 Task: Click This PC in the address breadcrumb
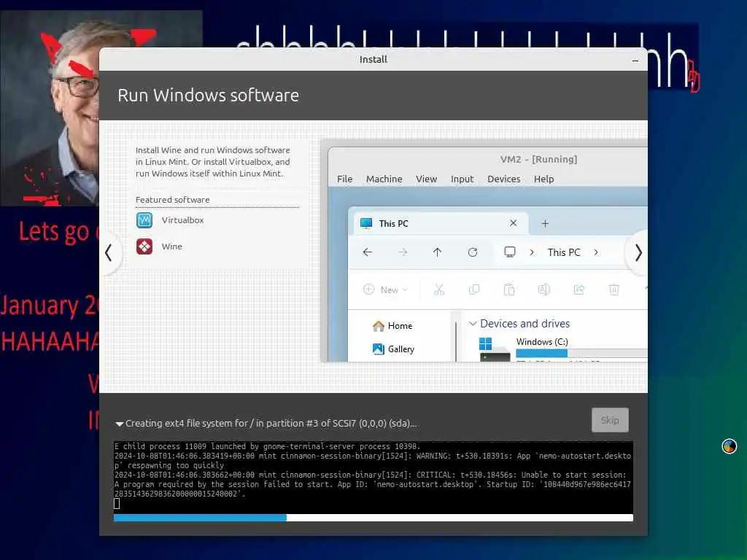(564, 252)
